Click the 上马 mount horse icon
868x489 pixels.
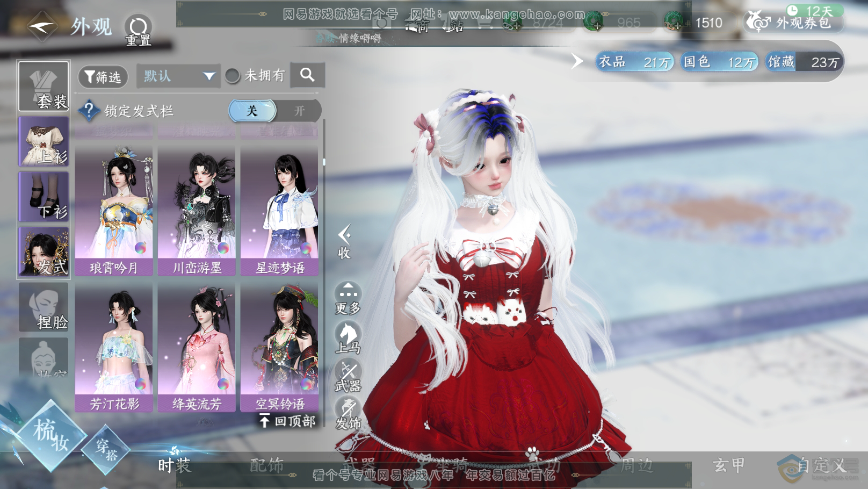click(348, 337)
